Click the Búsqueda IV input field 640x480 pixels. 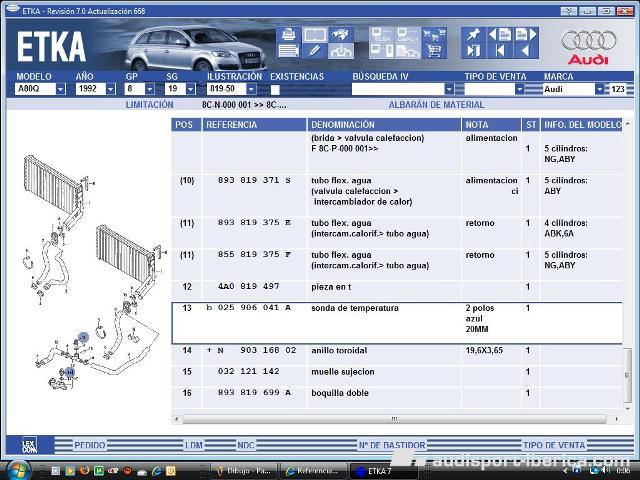click(398, 89)
